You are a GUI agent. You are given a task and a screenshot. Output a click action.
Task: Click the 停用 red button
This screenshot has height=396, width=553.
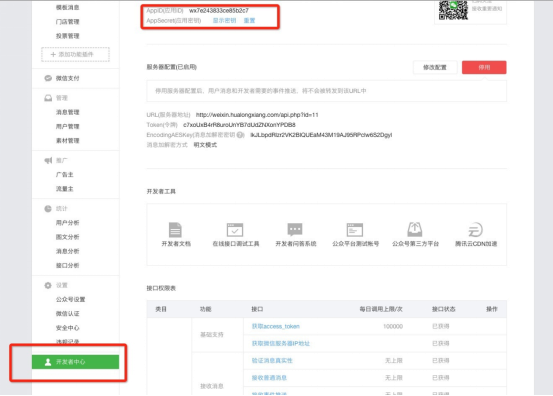click(x=484, y=67)
